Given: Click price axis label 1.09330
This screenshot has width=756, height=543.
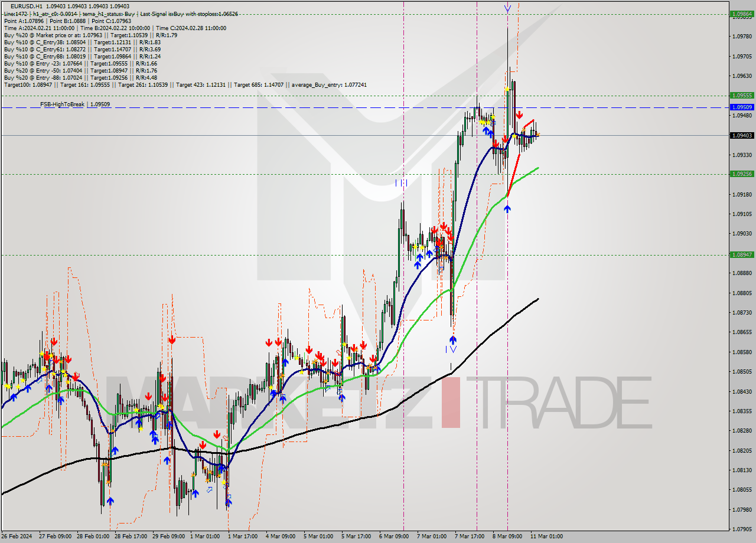Looking at the screenshot, I should (741, 155).
